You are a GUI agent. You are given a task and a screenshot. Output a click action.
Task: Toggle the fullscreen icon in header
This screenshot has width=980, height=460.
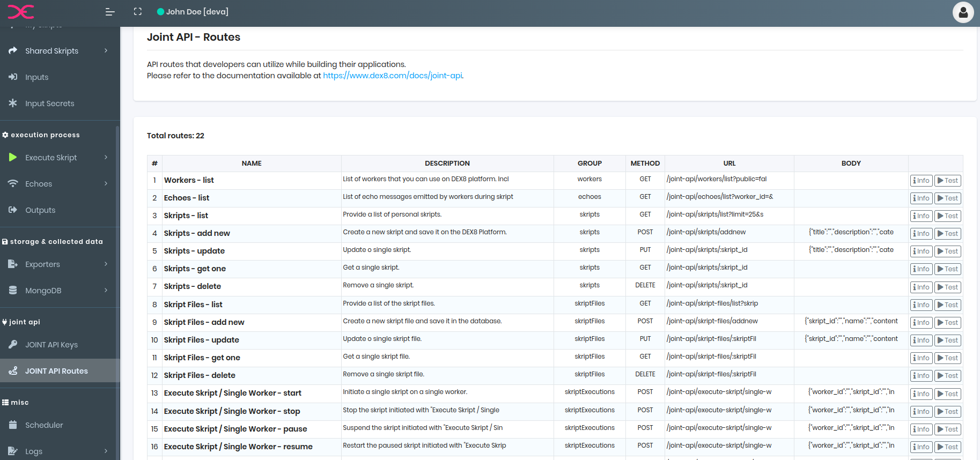[138, 12]
